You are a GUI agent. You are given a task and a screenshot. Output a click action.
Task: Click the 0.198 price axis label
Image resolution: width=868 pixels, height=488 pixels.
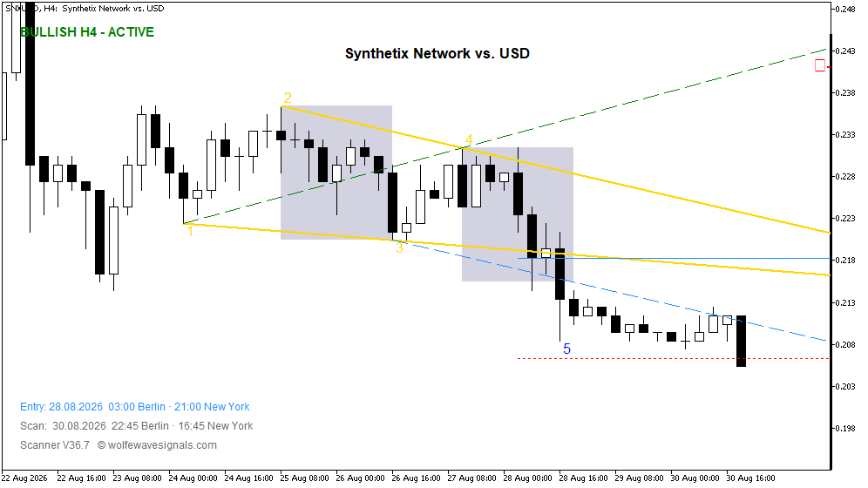844,428
